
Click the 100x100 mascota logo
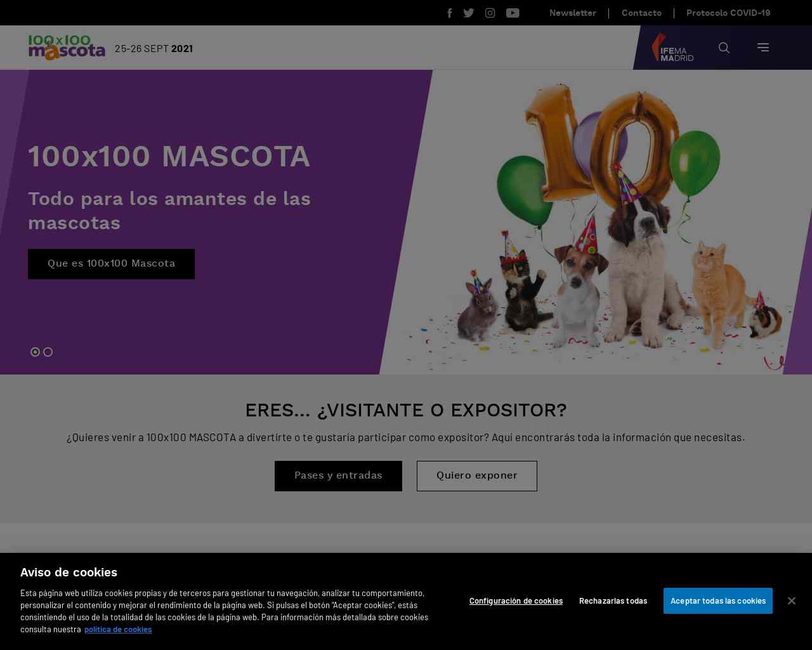click(67, 48)
